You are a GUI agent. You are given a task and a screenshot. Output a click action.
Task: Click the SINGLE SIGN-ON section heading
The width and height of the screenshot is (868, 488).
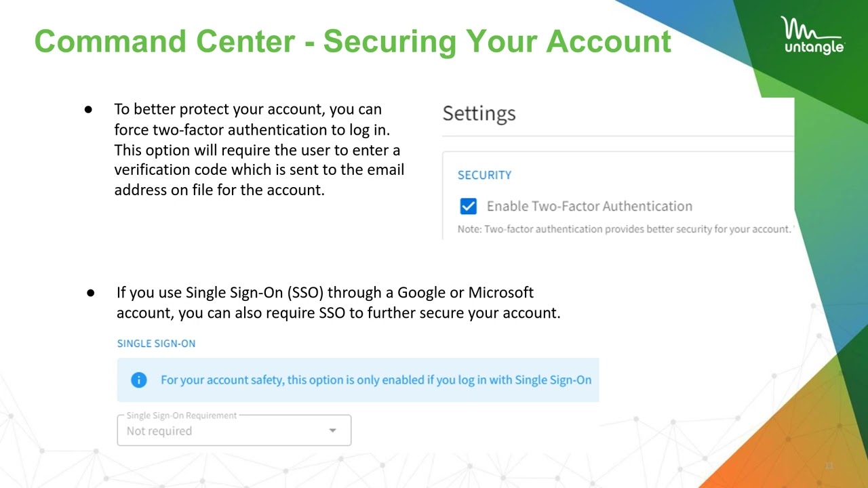point(156,344)
